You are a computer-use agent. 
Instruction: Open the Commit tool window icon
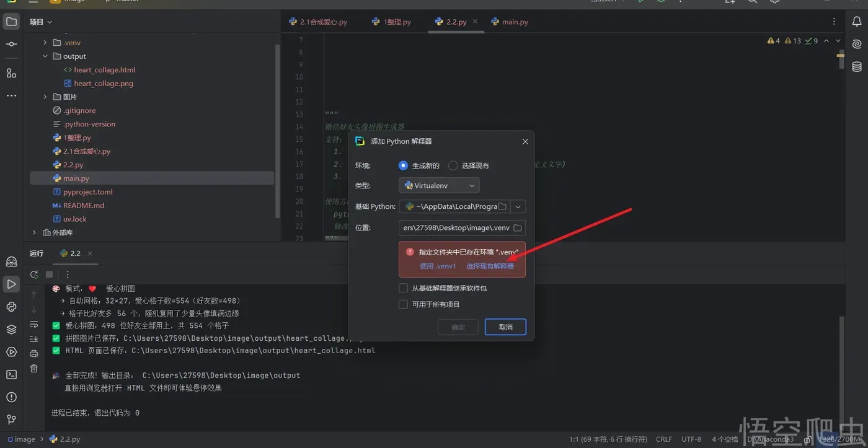click(11, 44)
